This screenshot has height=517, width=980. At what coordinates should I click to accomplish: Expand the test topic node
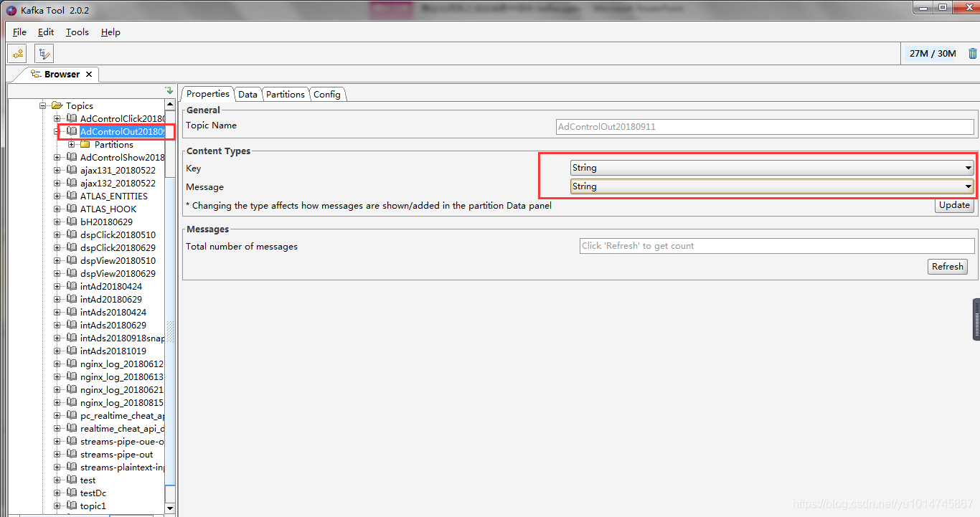pyautogui.click(x=58, y=480)
